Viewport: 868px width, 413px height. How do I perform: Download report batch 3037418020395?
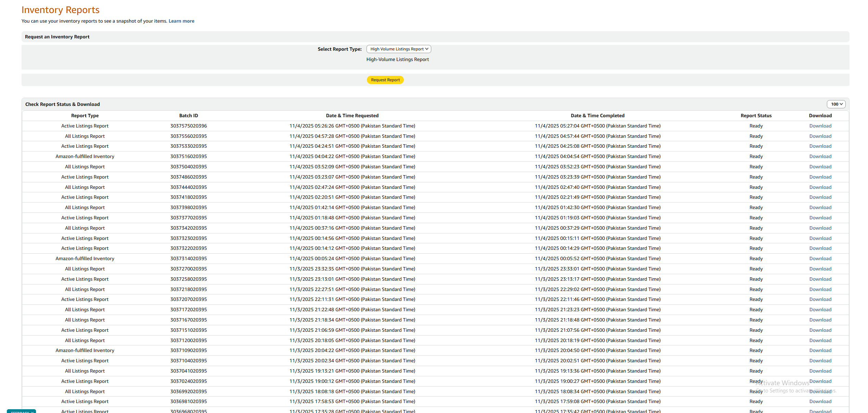pos(820,197)
